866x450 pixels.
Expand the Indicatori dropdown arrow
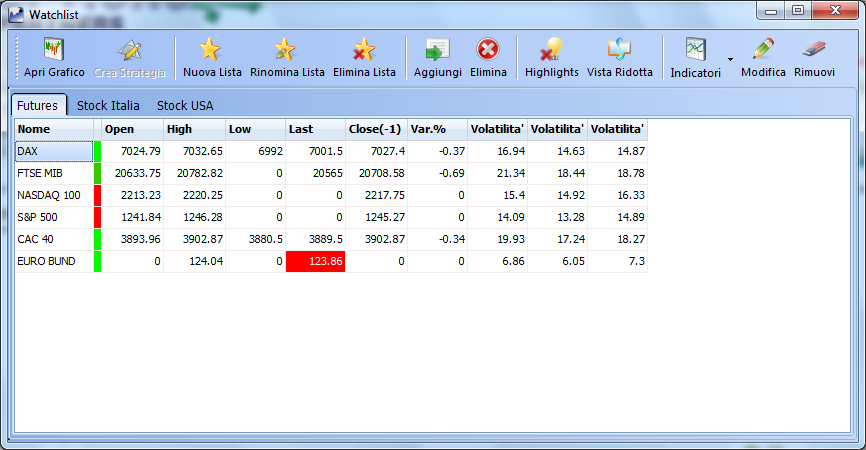pyautogui.click(x=730, y=59)
